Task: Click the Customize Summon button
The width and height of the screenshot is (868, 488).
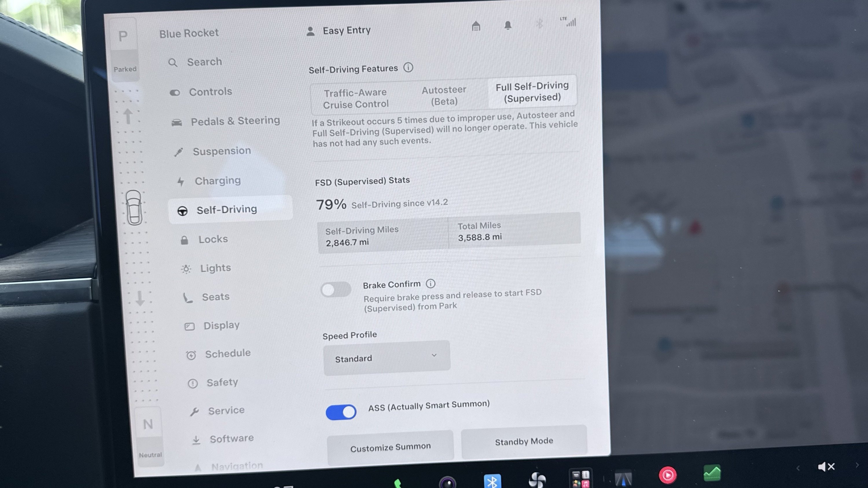Action: pyautogui.click(x=390, y=448)
